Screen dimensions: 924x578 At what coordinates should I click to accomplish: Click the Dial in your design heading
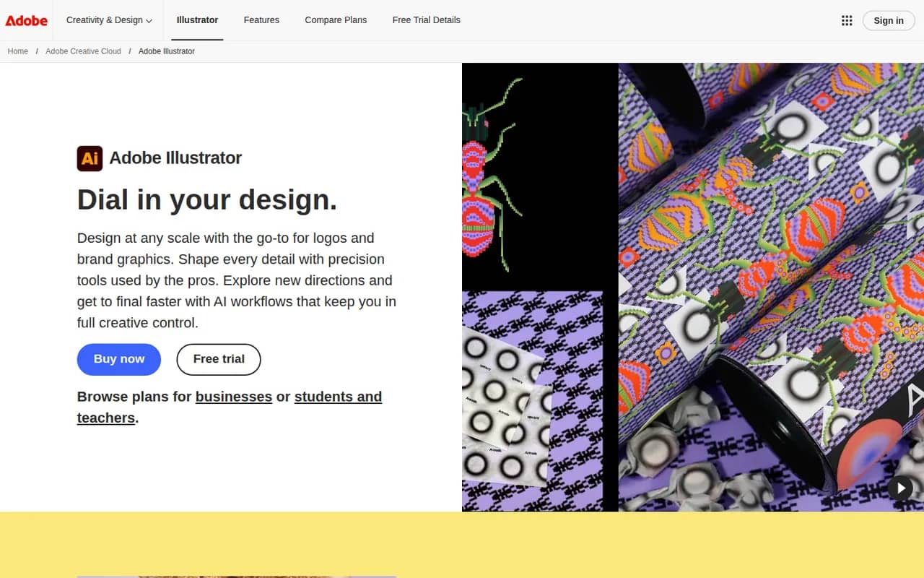(207, 199)
